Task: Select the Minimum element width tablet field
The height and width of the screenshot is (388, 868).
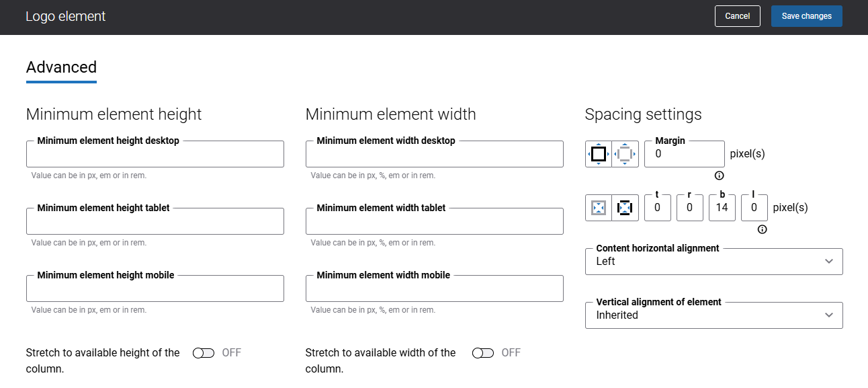Action: (434, 222)
